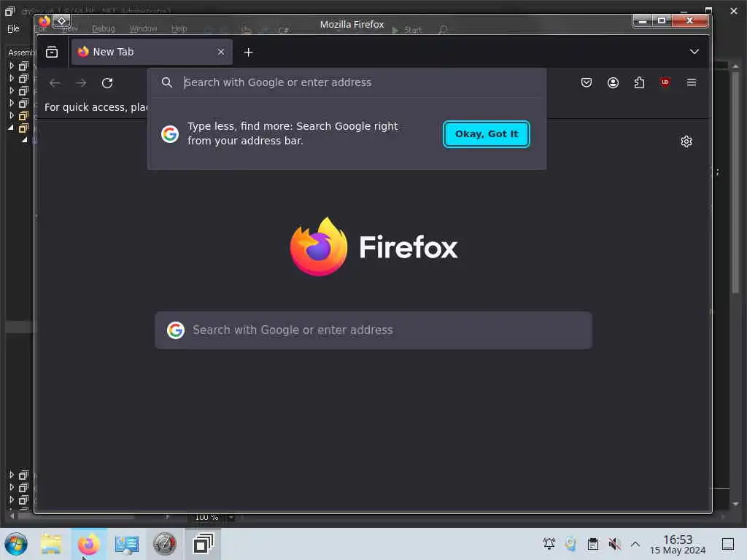Open the Firefox hamburger menu

click(x=692, y=82)
